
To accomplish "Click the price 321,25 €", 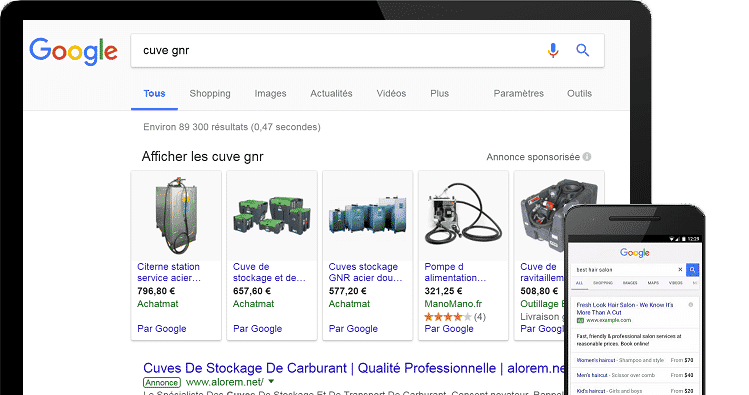I will (x=443, y=291).
